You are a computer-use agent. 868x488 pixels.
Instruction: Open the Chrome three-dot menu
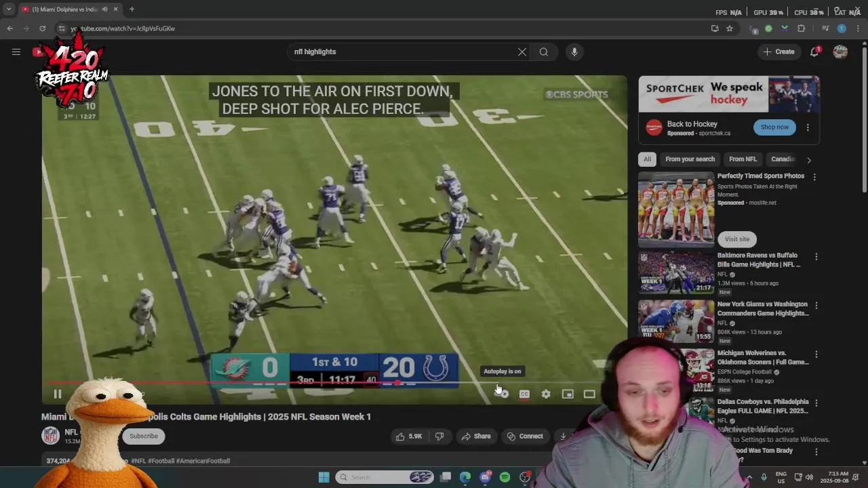pyautogui.click(x=858, y=28)
